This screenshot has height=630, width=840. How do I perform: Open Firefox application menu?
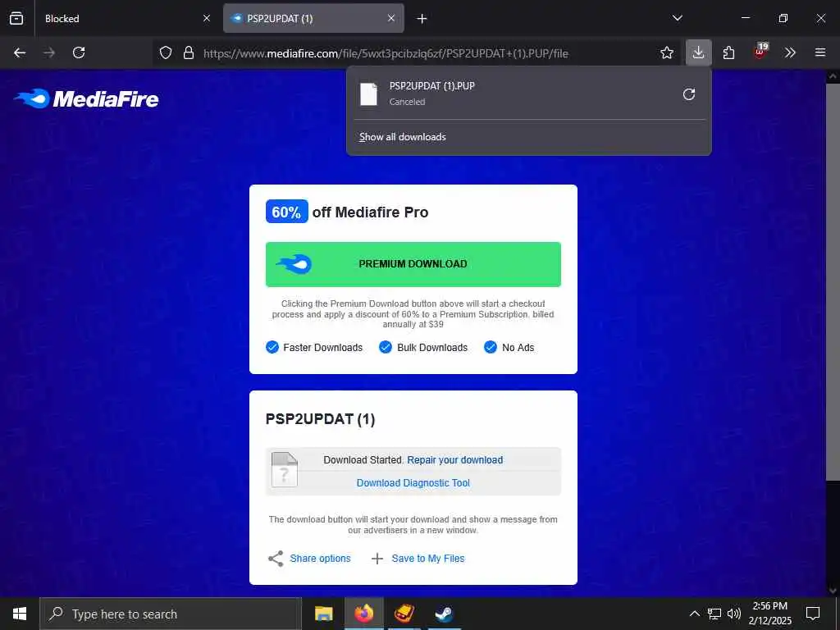(820, 52)
